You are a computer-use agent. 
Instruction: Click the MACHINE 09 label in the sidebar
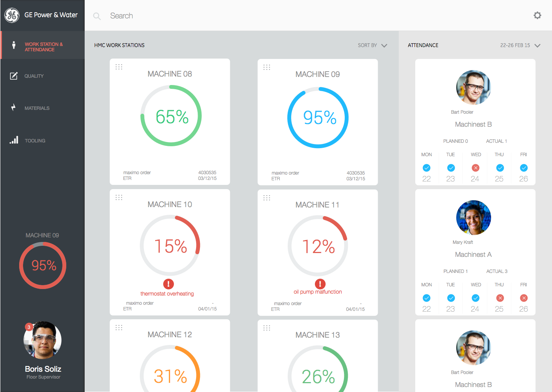pos(42,235)
